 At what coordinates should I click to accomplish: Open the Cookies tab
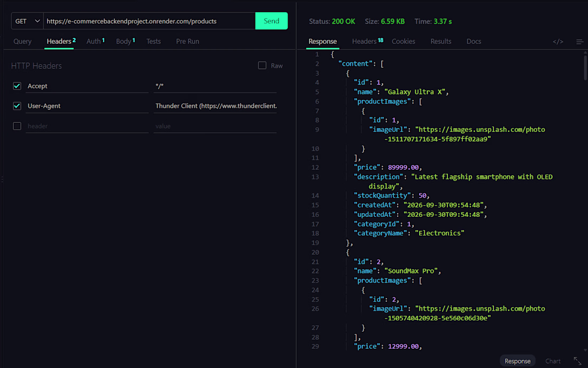pos(403,41)
